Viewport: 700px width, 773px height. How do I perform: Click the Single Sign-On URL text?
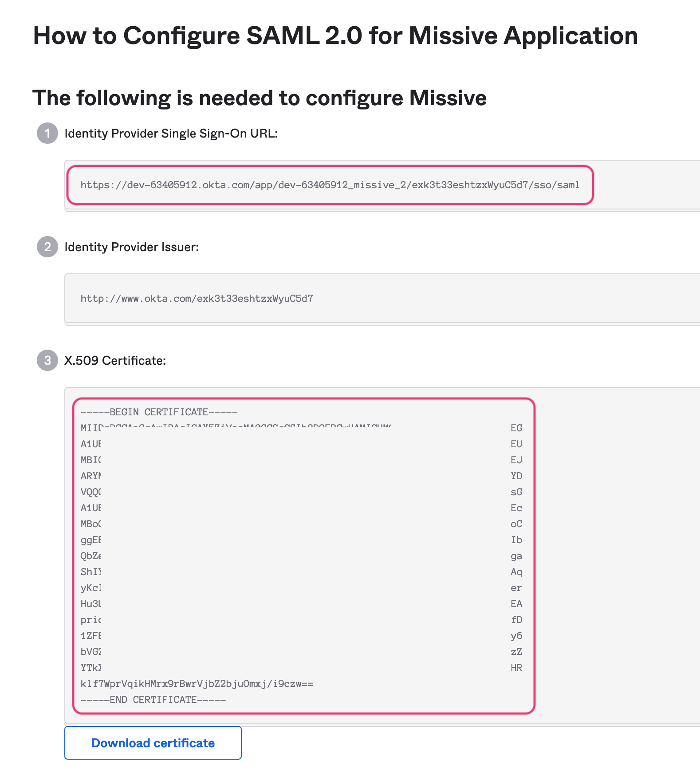[x=330, y=185]
